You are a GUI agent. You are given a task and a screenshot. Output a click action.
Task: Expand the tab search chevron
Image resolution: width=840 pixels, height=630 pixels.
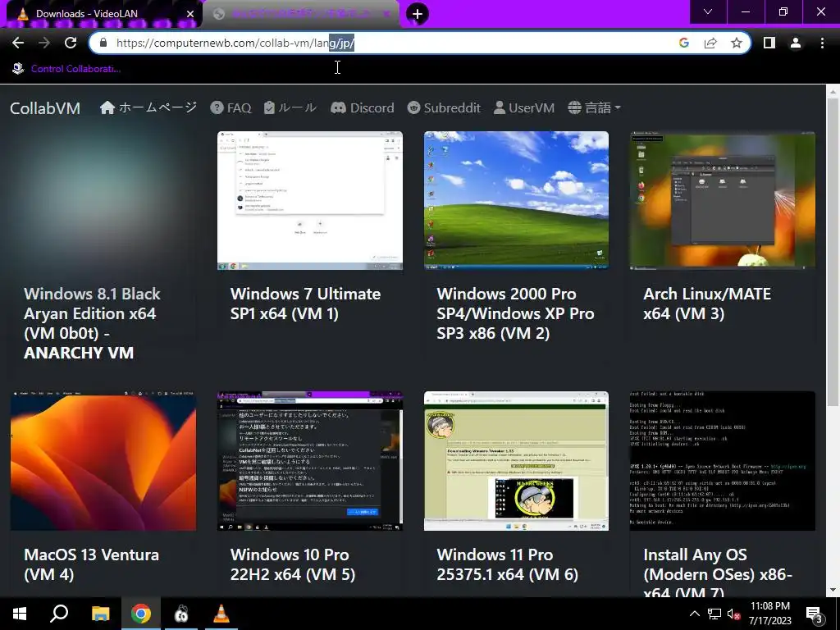(708, 11)
